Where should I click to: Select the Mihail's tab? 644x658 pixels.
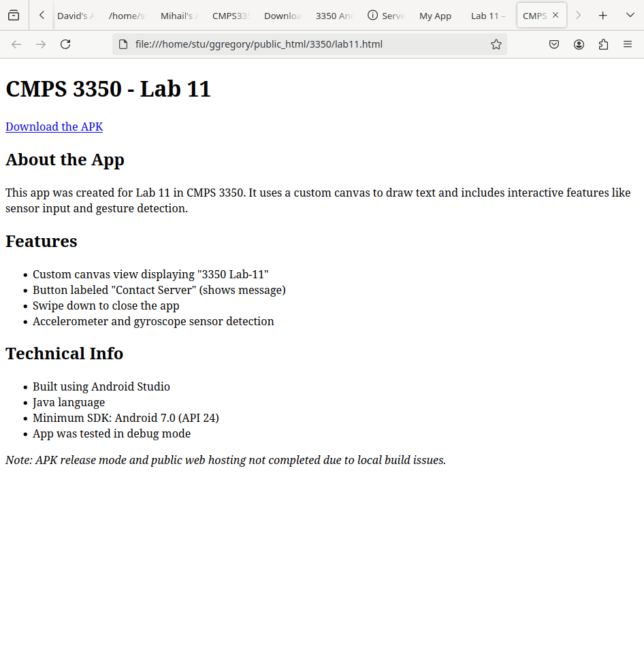tap(178, 16)
